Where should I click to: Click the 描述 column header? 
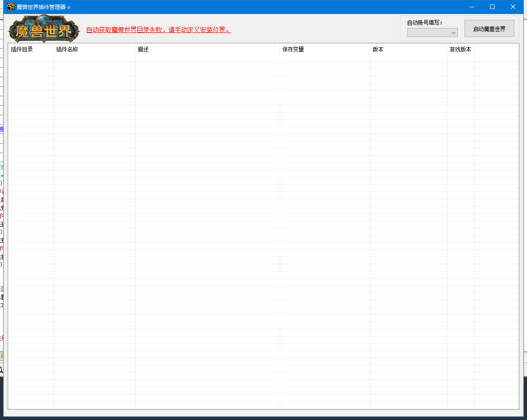pos(207,49)
